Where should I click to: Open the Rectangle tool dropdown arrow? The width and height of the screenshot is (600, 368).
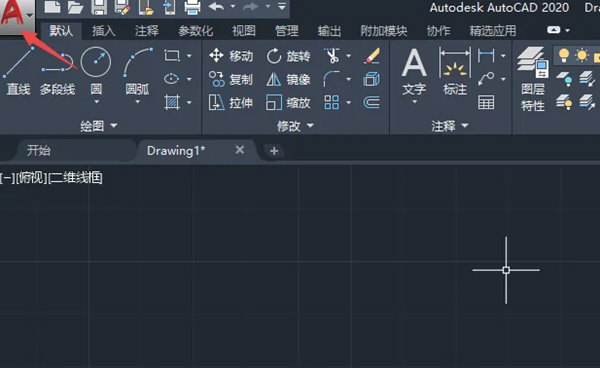tap(189, 56)
